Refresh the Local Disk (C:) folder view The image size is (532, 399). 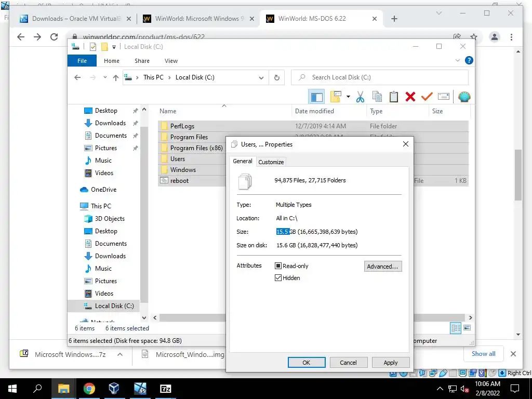pyautogui.click(x=277, y=78)
